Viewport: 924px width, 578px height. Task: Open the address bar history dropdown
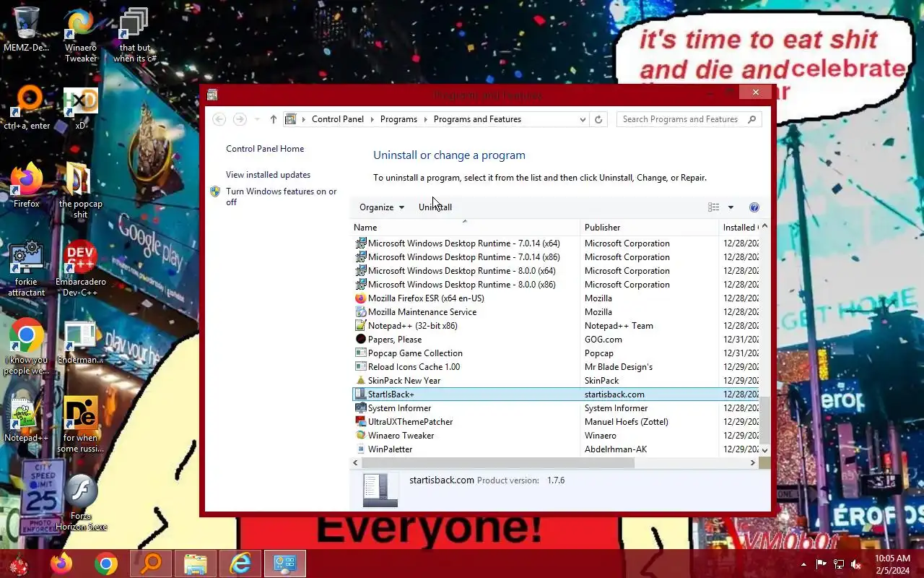(583, 119)
